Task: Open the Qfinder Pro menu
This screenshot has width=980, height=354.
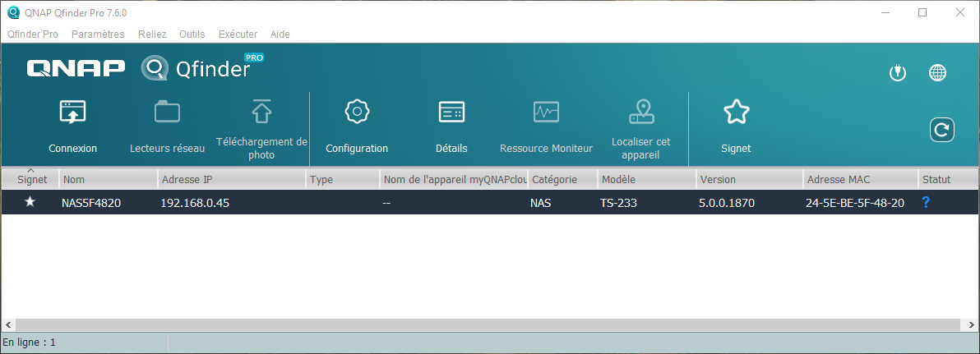Action: 33,34
